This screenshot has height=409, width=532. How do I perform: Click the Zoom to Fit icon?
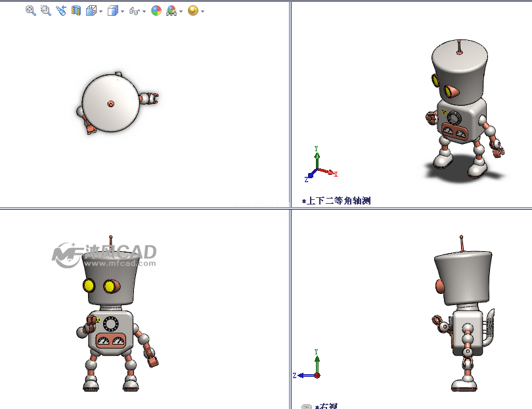pyautogui.click(x=30, y=11)
